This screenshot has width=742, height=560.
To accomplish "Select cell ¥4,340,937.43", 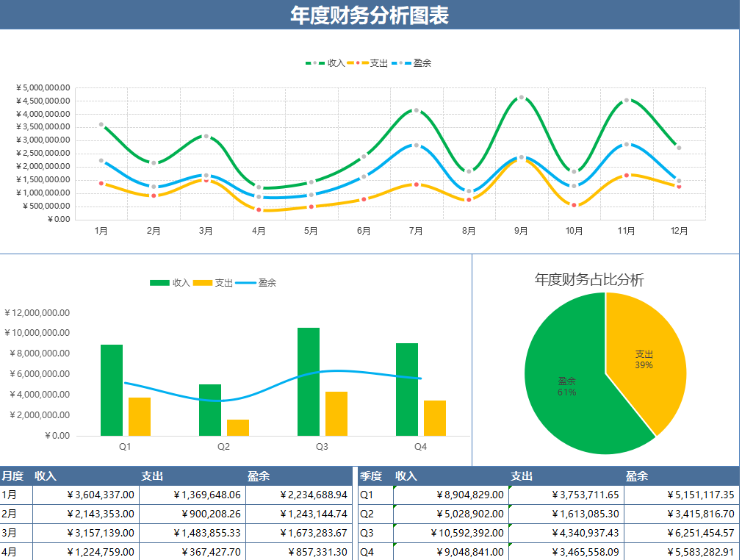I will click(x=566, y=533).
